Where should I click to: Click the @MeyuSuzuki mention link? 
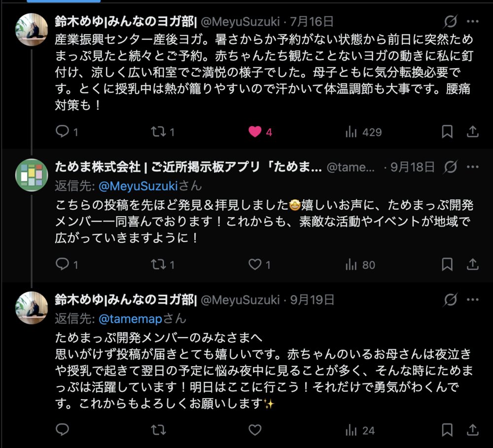coord(139,186)
